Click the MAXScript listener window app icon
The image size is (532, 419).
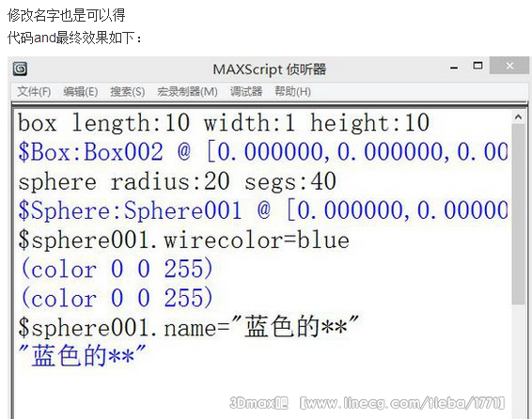pos(21,69)
